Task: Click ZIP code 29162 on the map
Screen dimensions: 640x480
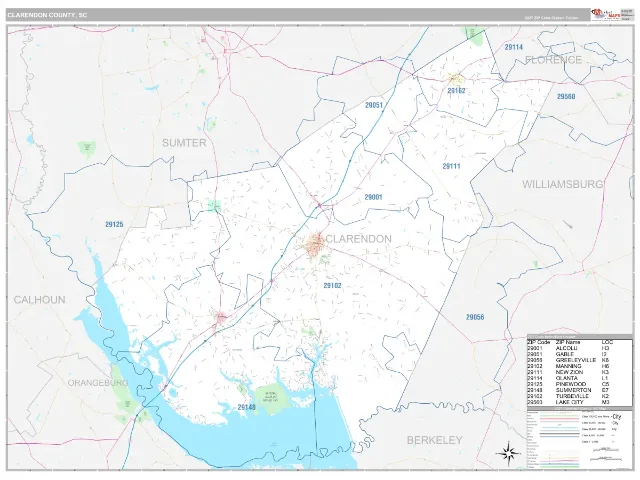Action: [456, 91]
